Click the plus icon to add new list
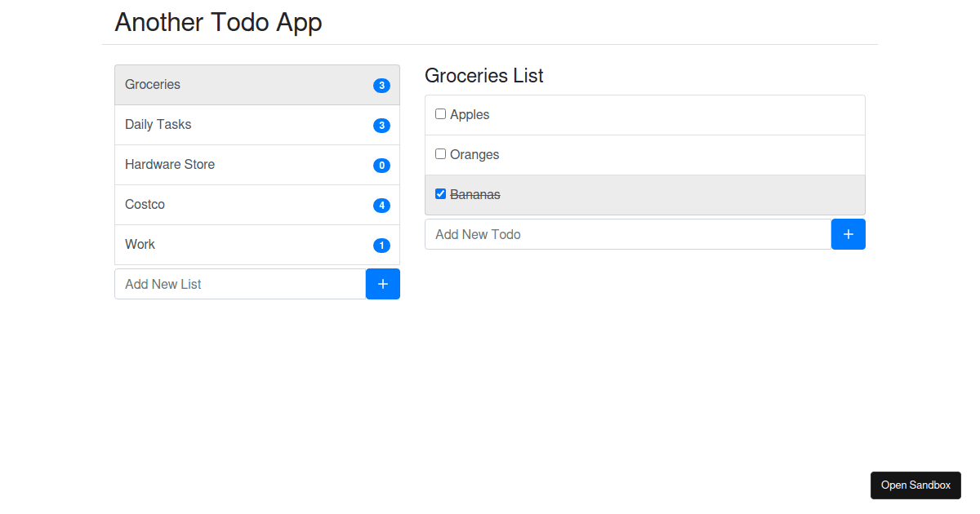The image size is (980, 514). tap(382, 284)
